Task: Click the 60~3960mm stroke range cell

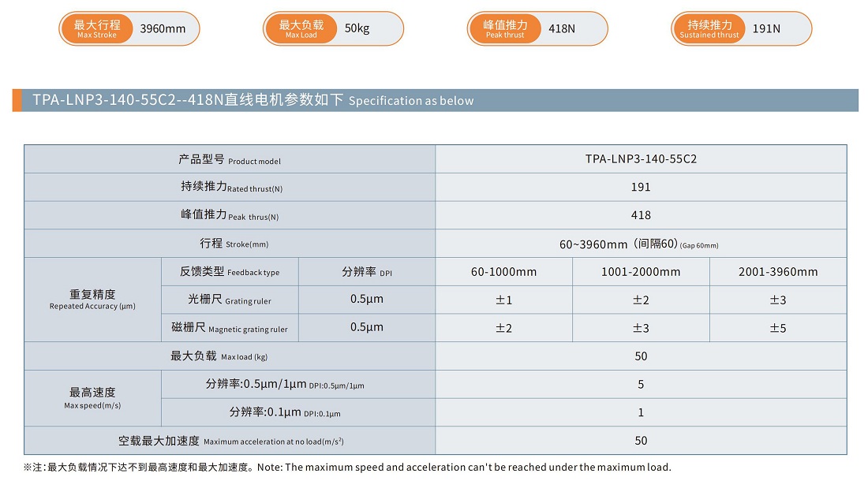Action: point(641,244)
